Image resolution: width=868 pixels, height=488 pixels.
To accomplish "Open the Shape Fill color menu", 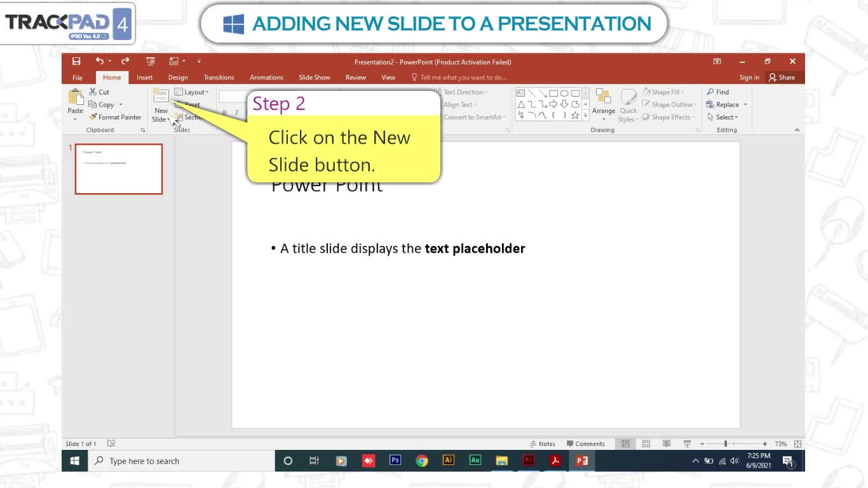I will 663,92.
